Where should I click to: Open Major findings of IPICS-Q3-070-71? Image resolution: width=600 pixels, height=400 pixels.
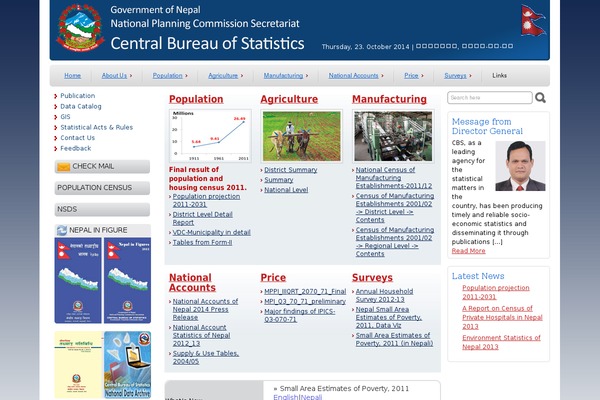pos(300,315)
